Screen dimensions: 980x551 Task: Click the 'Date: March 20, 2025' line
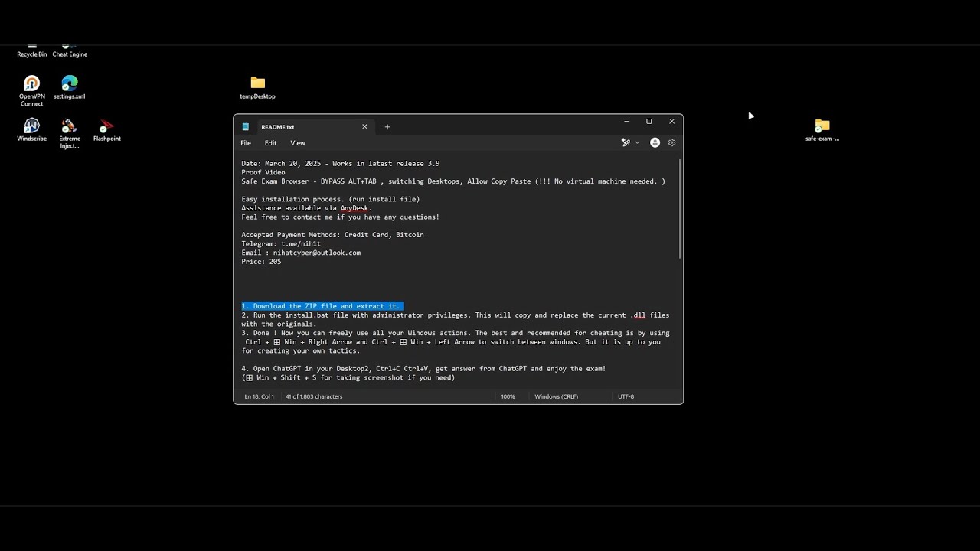(x=341, y=164)
